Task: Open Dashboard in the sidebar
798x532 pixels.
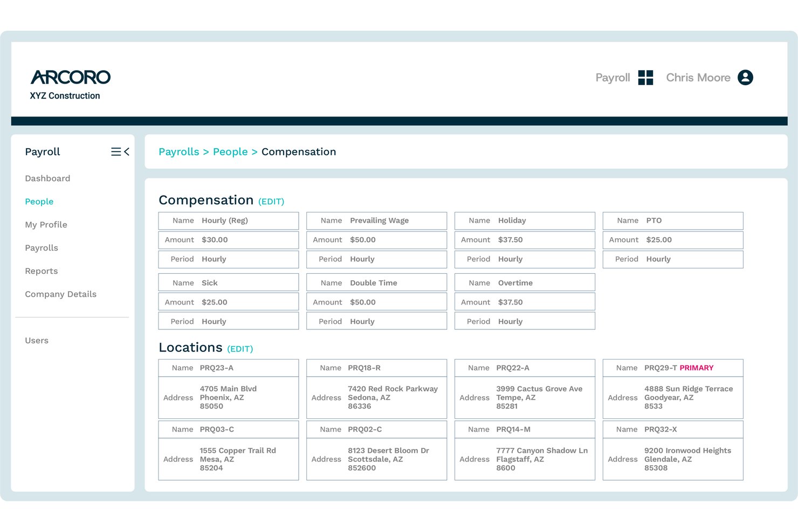Action: pyautogui.click(x=47, y=178)
